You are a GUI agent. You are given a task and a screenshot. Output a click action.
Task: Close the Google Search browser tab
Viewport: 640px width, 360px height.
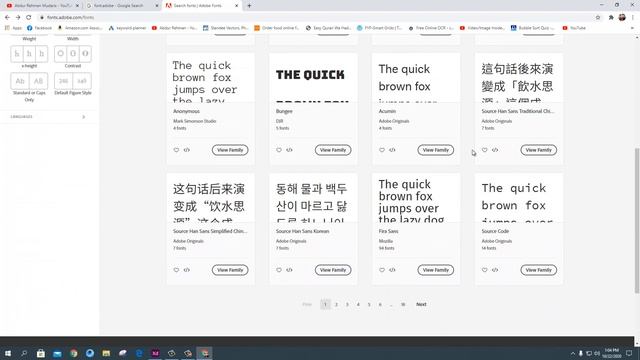[157, 6]
